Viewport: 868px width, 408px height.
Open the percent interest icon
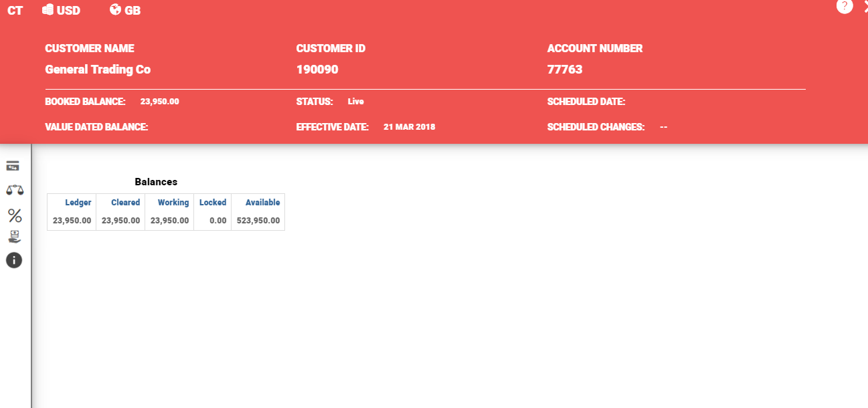(x=14, y=215)
